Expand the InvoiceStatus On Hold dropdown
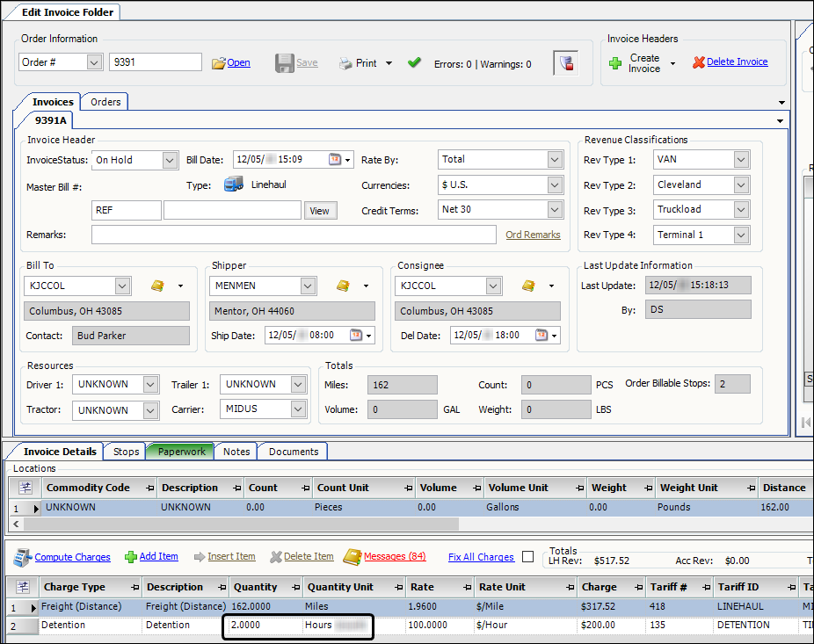 [170, 160]
